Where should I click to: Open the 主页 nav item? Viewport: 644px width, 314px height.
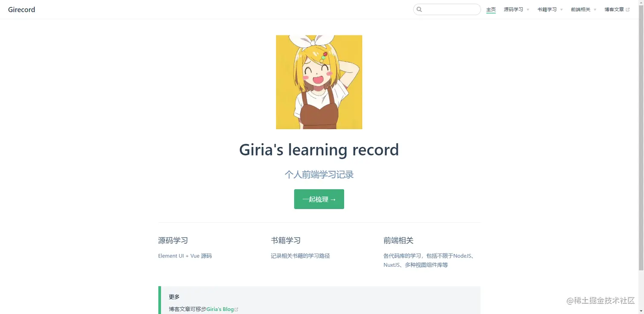point(491,9)
